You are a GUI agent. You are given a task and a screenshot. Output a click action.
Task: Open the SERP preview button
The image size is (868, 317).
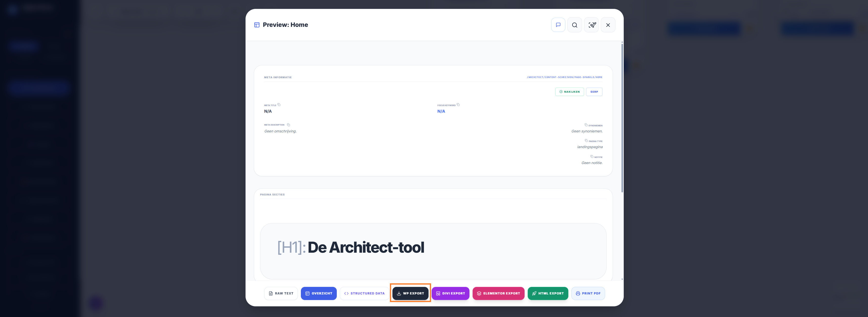(x=594, y=92)
